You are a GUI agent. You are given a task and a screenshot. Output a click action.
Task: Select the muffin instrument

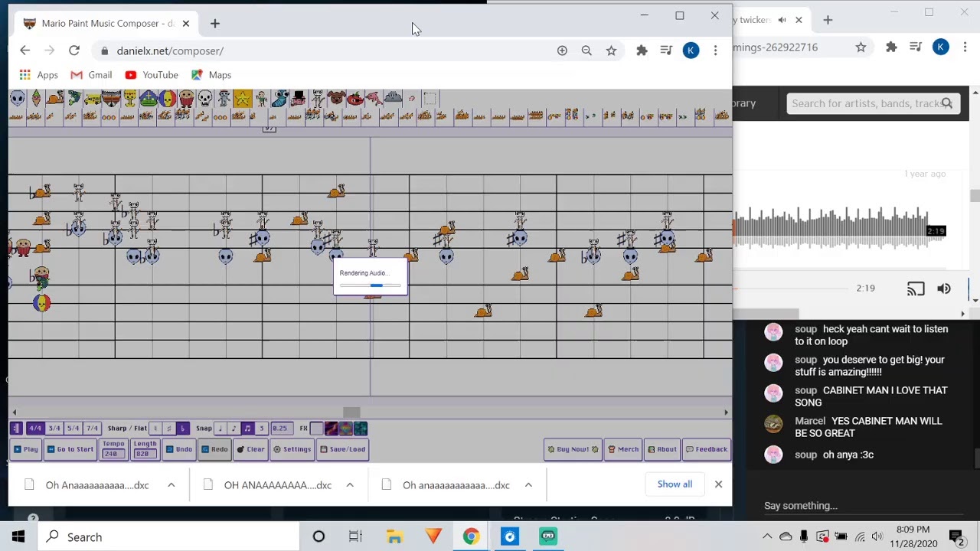[186, 98]
